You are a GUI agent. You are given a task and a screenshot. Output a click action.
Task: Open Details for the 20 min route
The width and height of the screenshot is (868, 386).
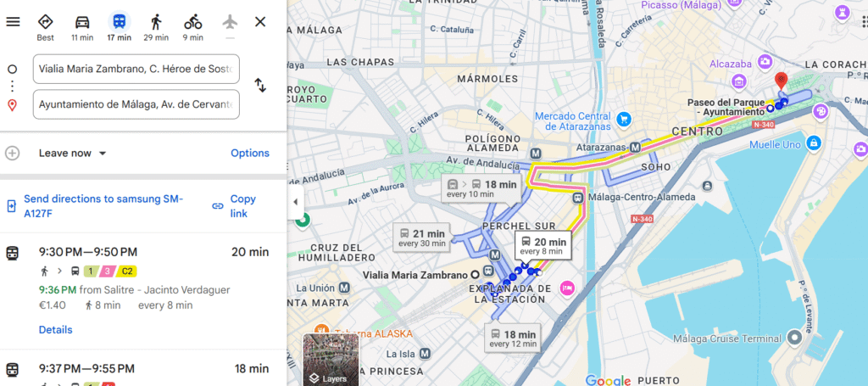coord(55,329)
